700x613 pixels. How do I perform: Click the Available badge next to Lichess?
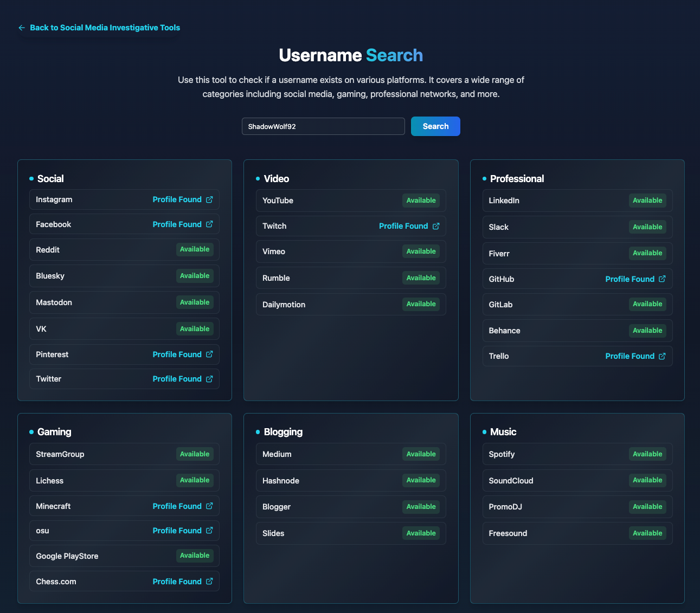pyautogui.click(x=195, y=480)
